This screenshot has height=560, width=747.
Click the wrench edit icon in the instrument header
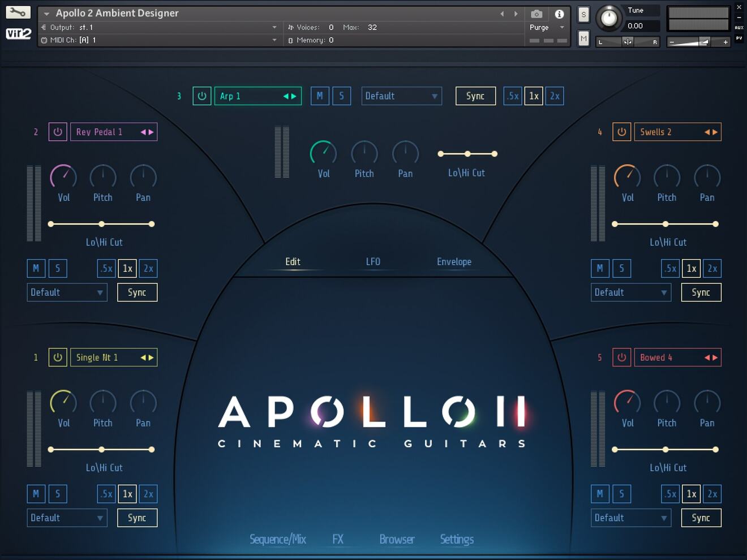point(16,11)
